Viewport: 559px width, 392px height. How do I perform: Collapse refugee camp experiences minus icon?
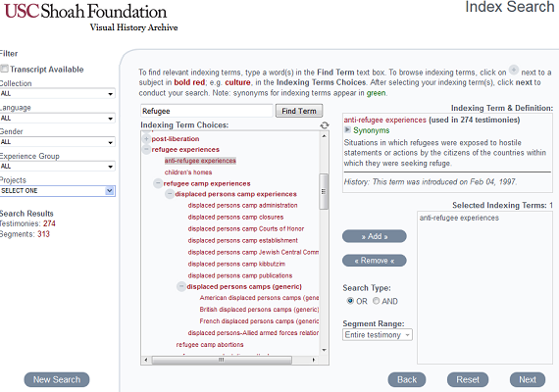coord(158,183)
